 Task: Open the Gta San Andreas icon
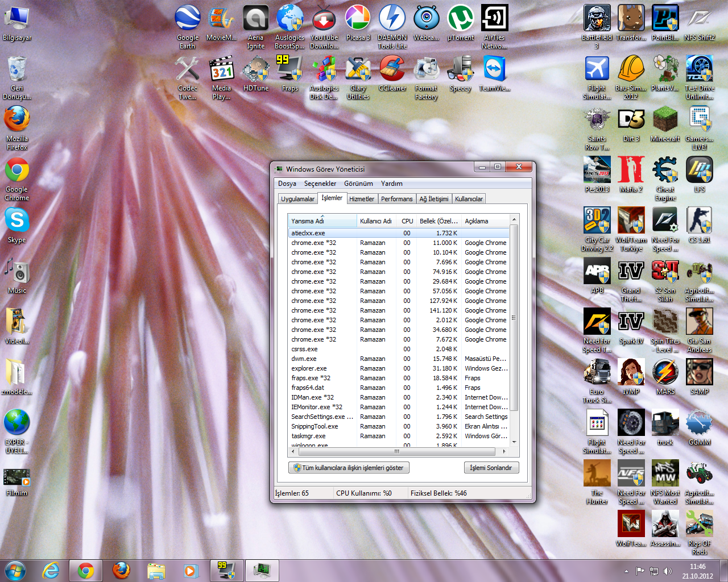coord(699,330)
